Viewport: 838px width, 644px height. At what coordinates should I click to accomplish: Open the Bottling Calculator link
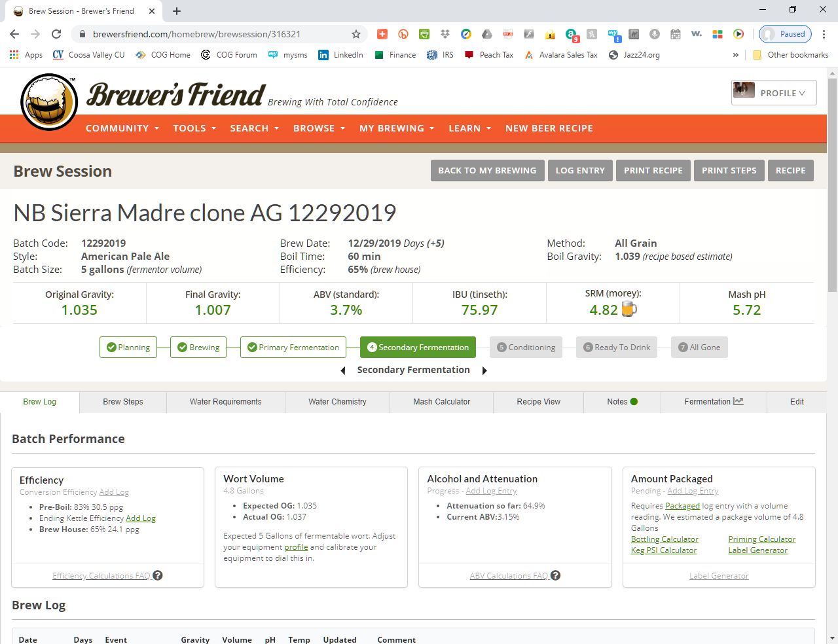click(665, 539)
